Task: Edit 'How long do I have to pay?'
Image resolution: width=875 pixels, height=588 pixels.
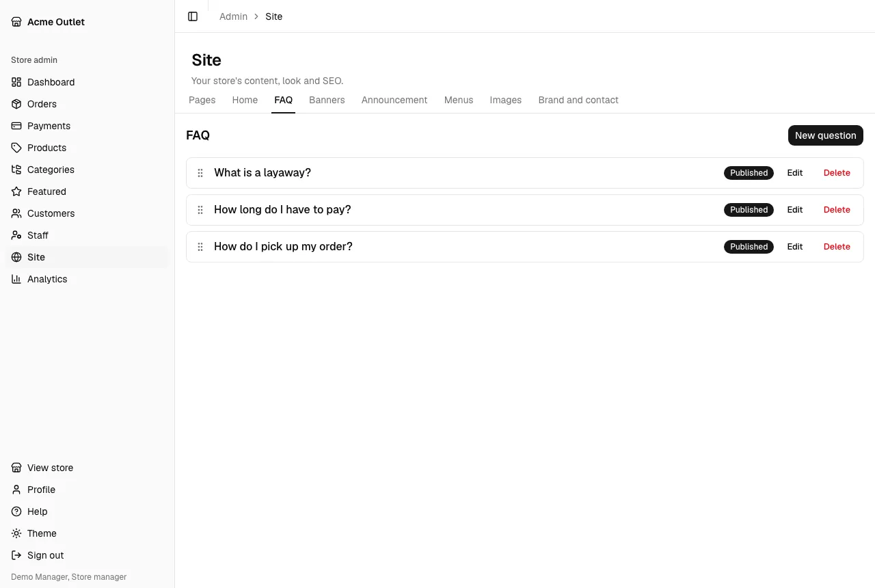Action: [x=795, y=210]
